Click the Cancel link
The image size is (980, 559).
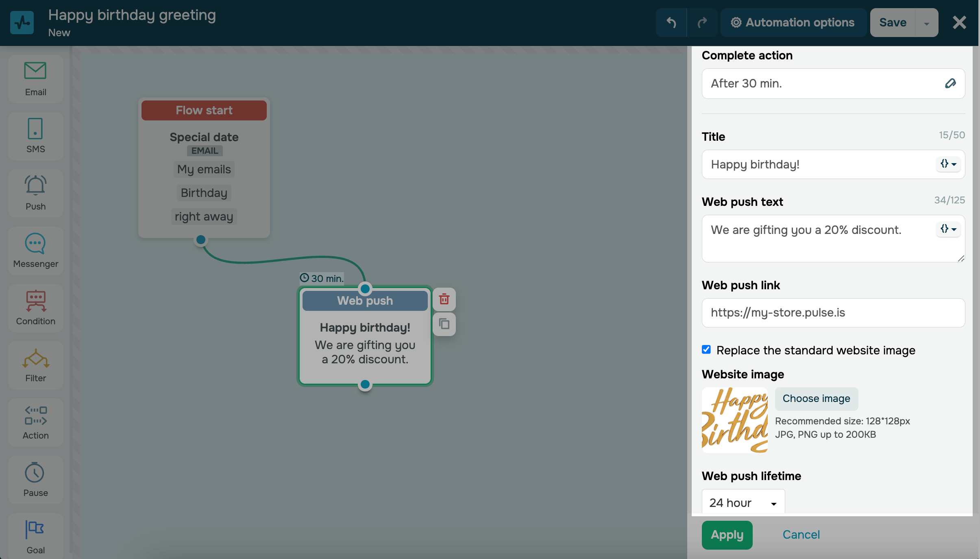click(801, 535)
